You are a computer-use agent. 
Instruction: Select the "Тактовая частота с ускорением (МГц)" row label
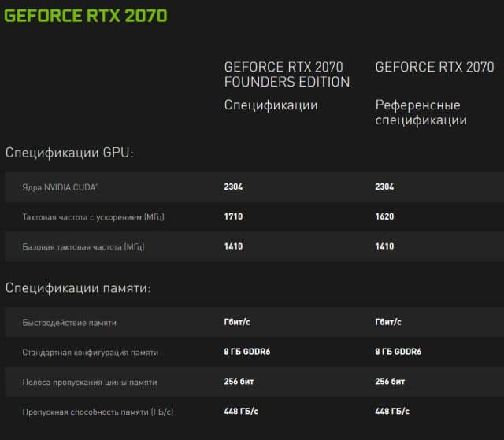(93, 216)
